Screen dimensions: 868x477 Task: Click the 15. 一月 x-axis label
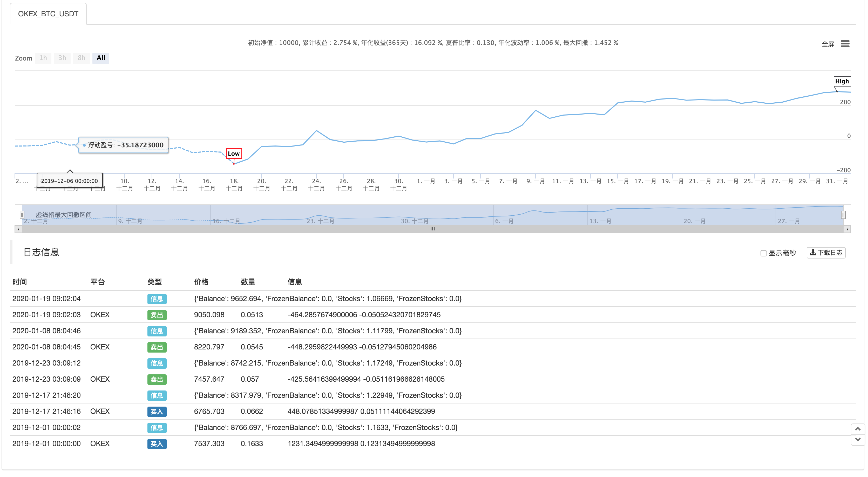[x=618, y=181]
